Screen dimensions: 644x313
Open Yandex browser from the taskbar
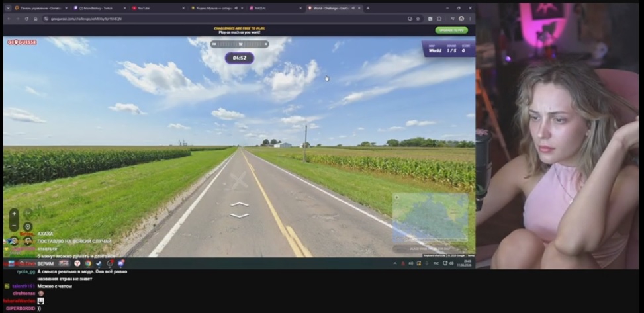pyautogui.click(x=77, y=263)
